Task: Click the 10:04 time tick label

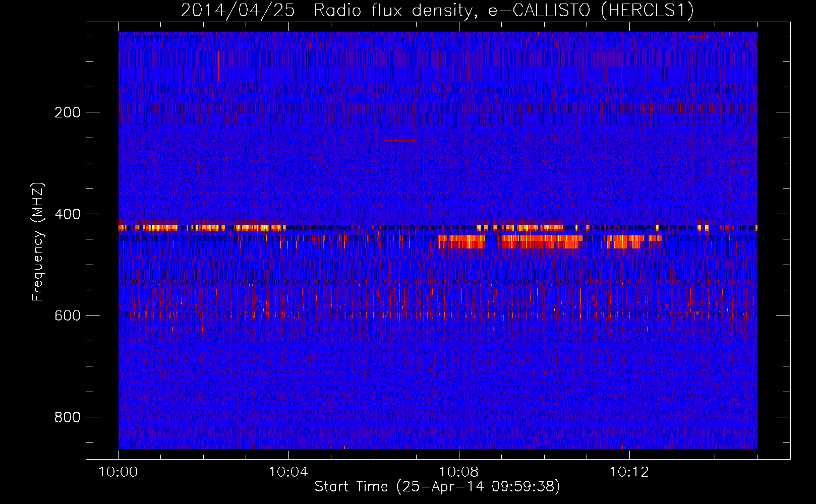Action: click(x=288, y=472)
